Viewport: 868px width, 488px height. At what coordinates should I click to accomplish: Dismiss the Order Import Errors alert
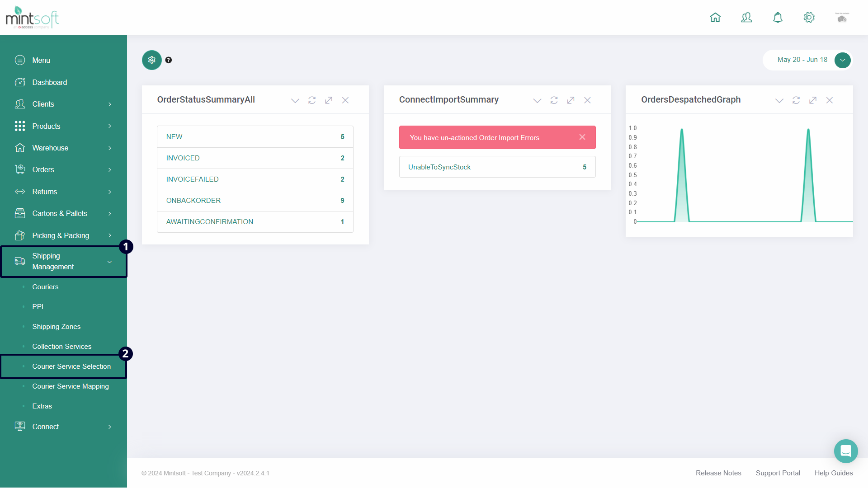click(582, 137)
